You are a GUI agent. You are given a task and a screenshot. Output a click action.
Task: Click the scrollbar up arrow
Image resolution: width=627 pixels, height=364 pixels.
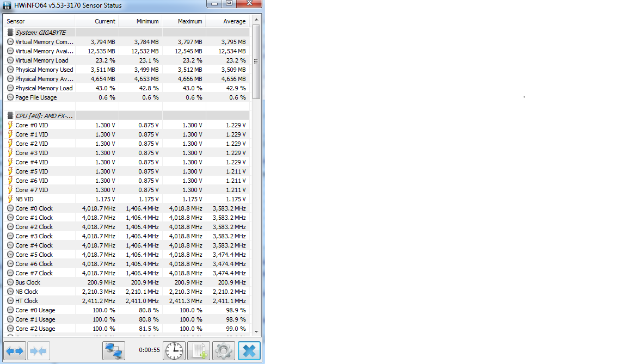(x=256, y=20)
